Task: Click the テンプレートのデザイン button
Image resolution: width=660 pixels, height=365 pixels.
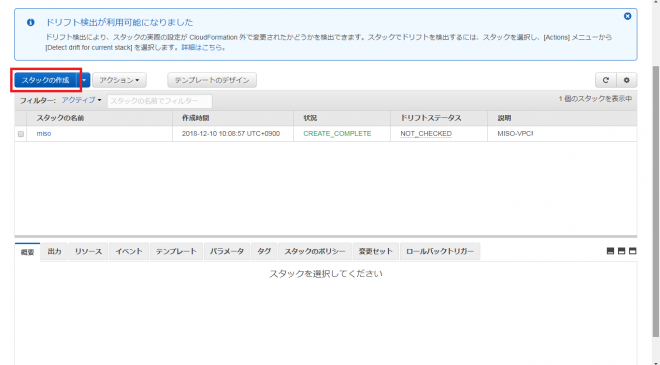Action: pos(212,80)
